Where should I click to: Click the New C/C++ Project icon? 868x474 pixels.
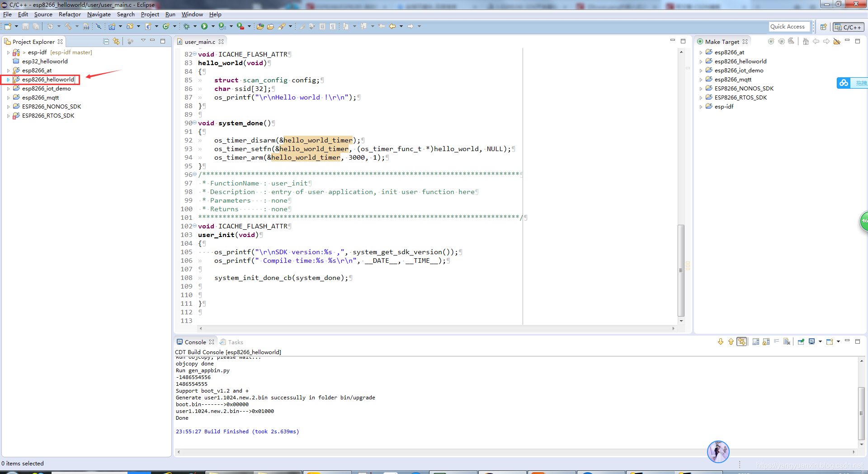tap(112, 26)
